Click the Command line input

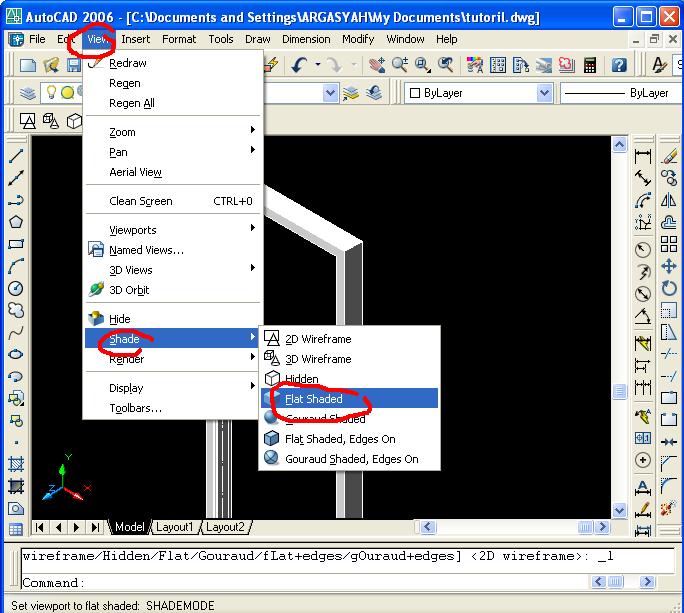pos(305,582)
